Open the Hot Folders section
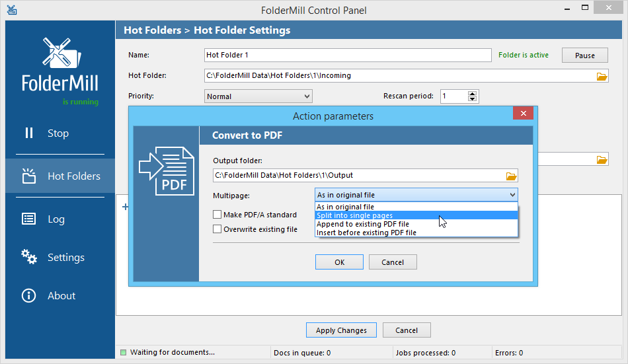628x364 pixels. tap(60, 176)
